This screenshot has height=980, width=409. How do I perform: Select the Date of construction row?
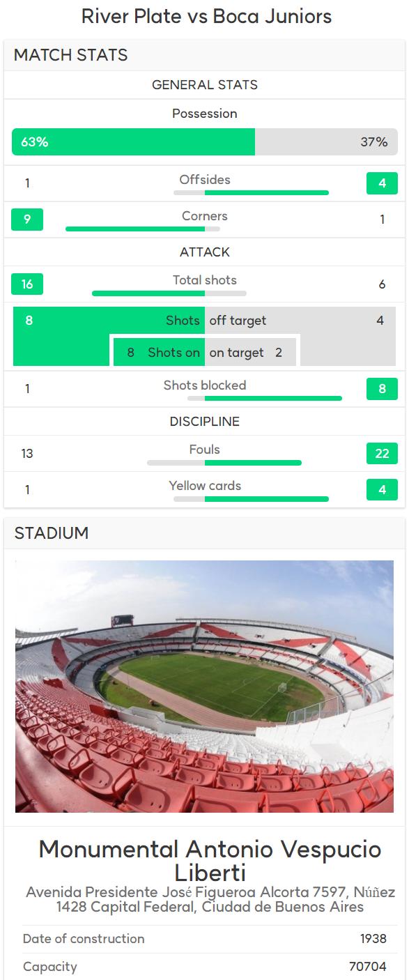tap(204, 939)
